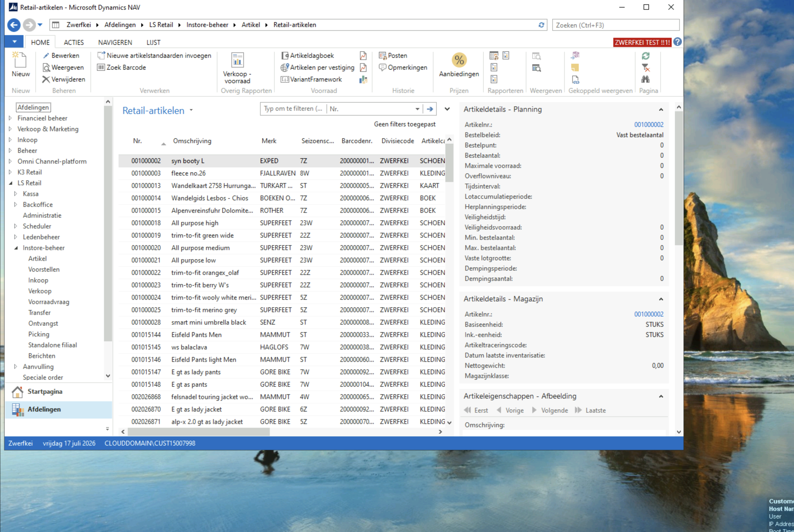Image resolution: width=794 pixels, height=532 pixels.
Task: Click Bewerken to edit the item
Action: (x=61, y=55)
